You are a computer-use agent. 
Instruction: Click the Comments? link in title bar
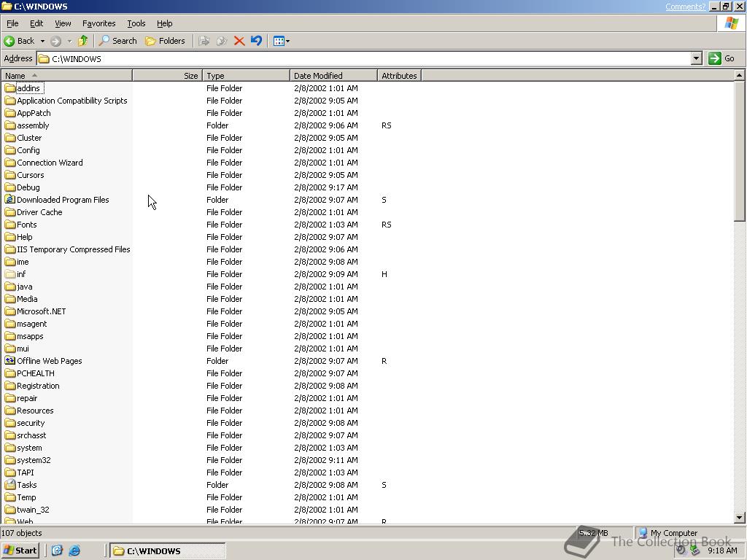point(685,6)
